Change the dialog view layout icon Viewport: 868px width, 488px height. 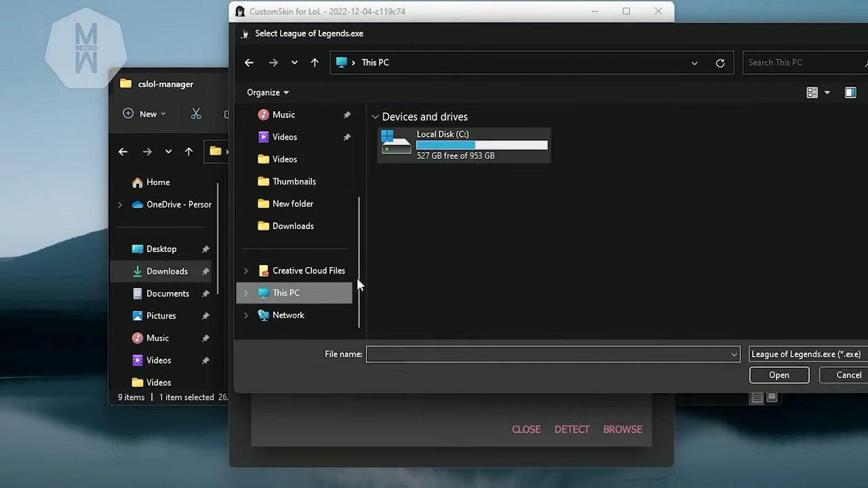[812, 93]
